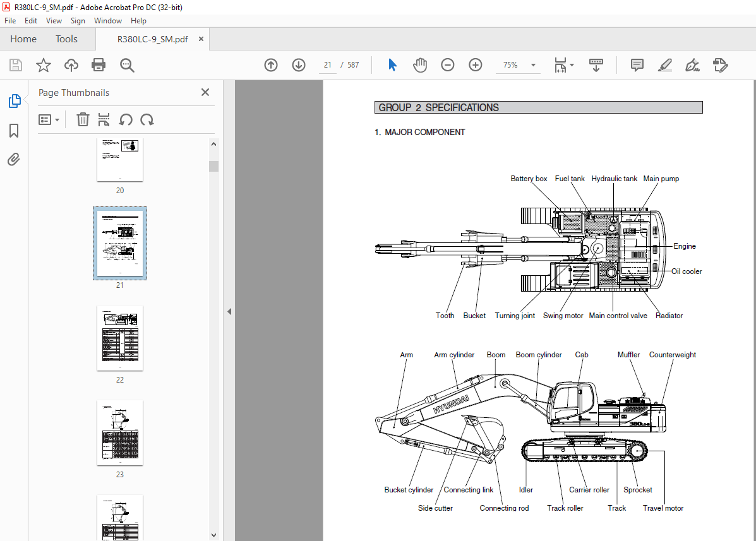Image resolution: width=756 pixels, height=541 pixels.
Task: Select the arrow Selection tool
Action: click(392, 64)
